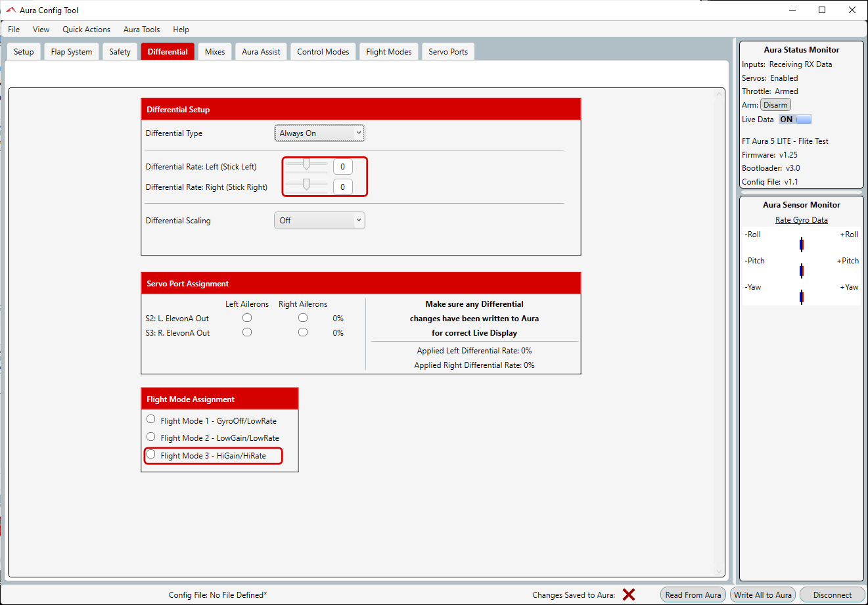Image resolution: width=868 pixels, height=605 pixels.
Task: Expand the Differential Scaling dropdown
Action: click(x=319, y=221)
